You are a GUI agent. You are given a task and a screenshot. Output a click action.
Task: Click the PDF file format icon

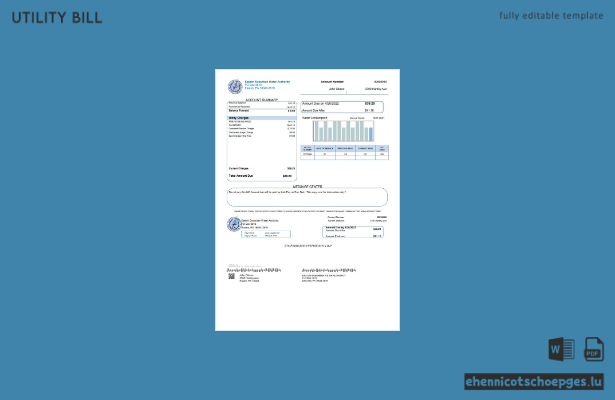[x=593, y=349]
